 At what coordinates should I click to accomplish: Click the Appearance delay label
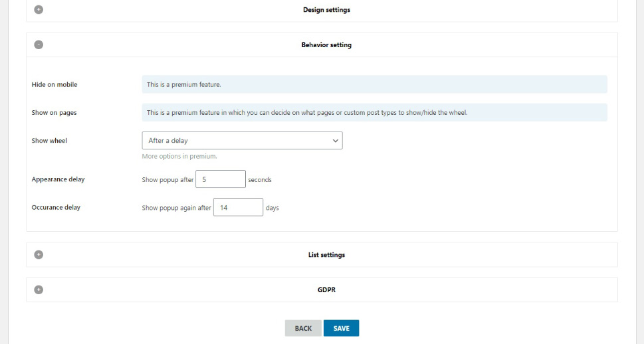(x=58, y=179)
